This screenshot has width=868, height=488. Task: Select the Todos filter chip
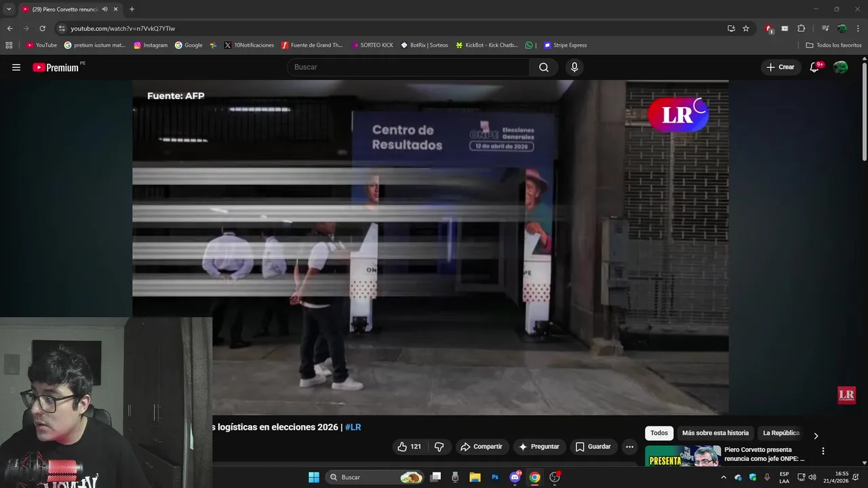pyautogui.click(x=659, y=433)
